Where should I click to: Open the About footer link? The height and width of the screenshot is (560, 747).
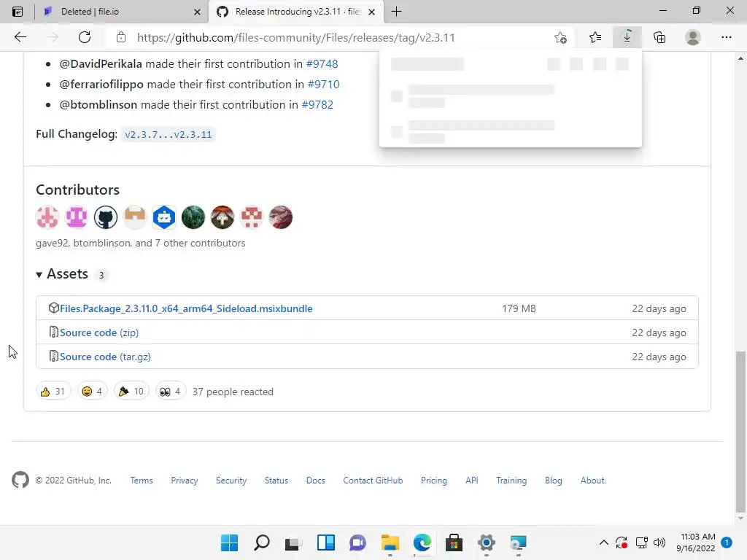point(592,481)
